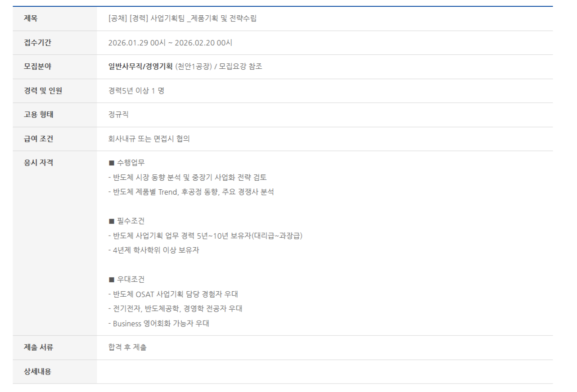This screenshot has width=577, height=392.
Task: Click the square bullet beside 수행업무
Action: pos(112,163)
